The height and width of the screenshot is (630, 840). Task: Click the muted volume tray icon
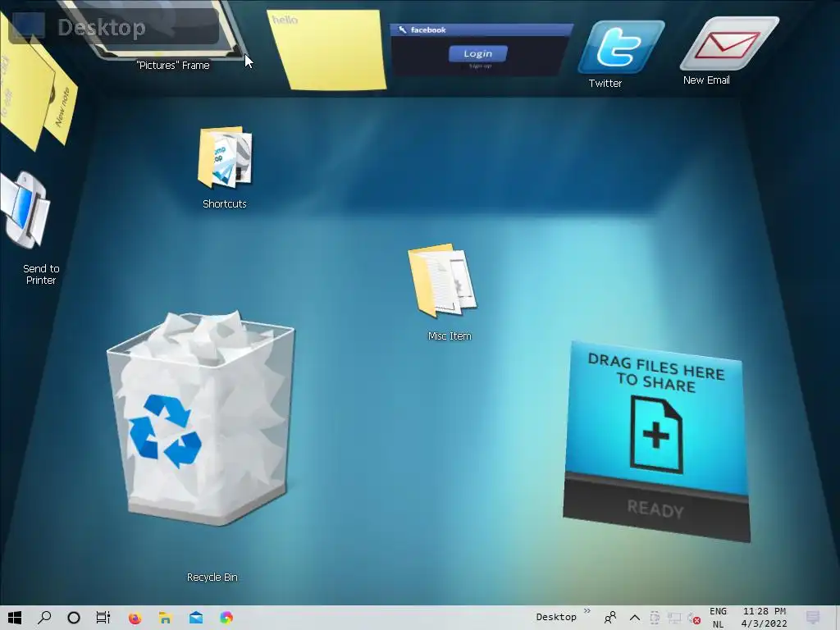[694, 619]
